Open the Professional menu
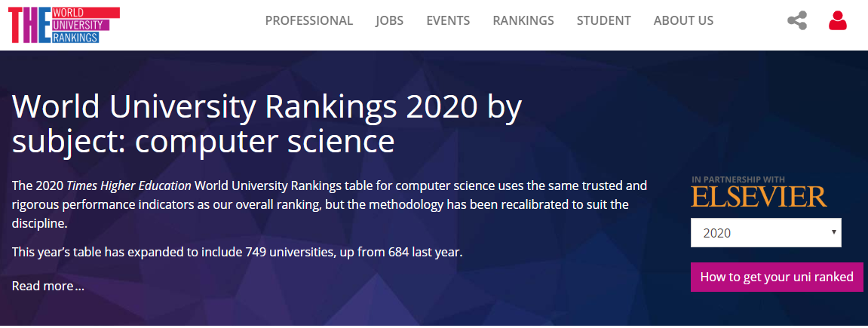The width and height of the screenshot is (868, 328). click(308, 20)
